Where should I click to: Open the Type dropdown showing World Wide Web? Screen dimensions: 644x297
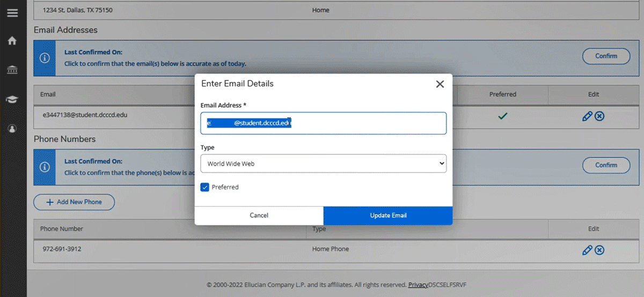(323, 164)
